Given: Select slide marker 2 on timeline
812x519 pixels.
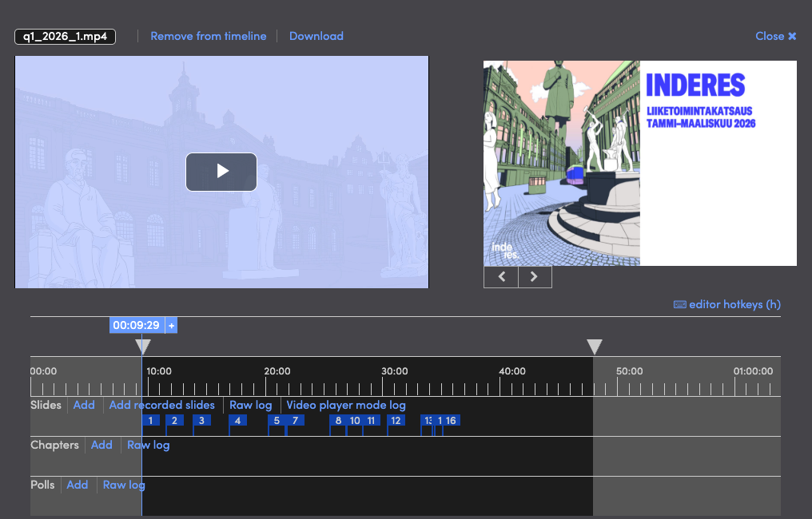Looking at the screenshot, I should point(174,421).
